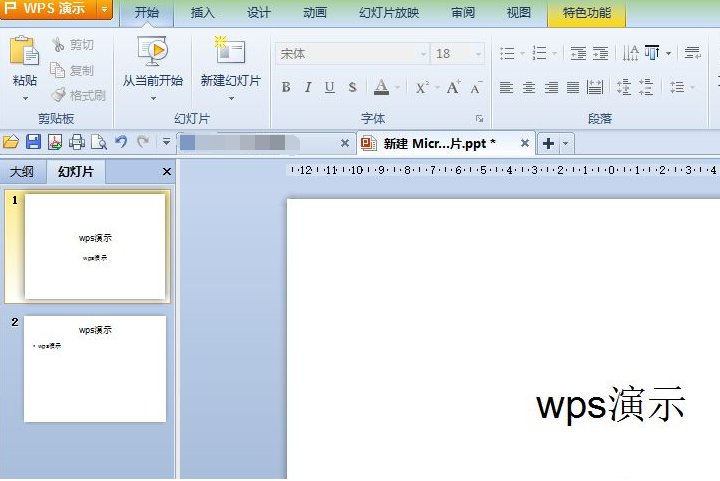Expand numbered list style dropdown
The width and height of the screenshot is (720, 481).
(554, 54)
